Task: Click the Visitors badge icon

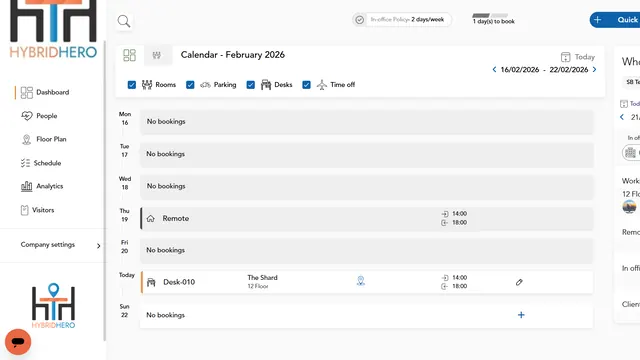Action: (24, 210)
